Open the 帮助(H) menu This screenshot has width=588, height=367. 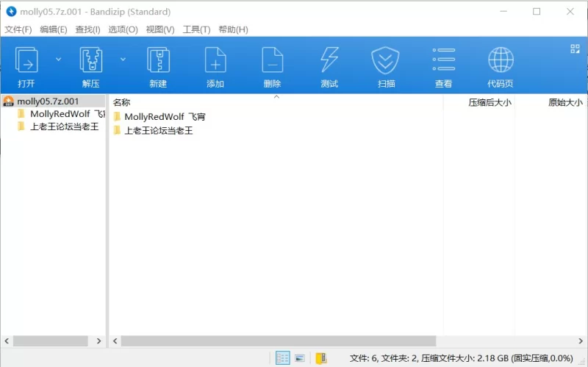pos(233,29)
